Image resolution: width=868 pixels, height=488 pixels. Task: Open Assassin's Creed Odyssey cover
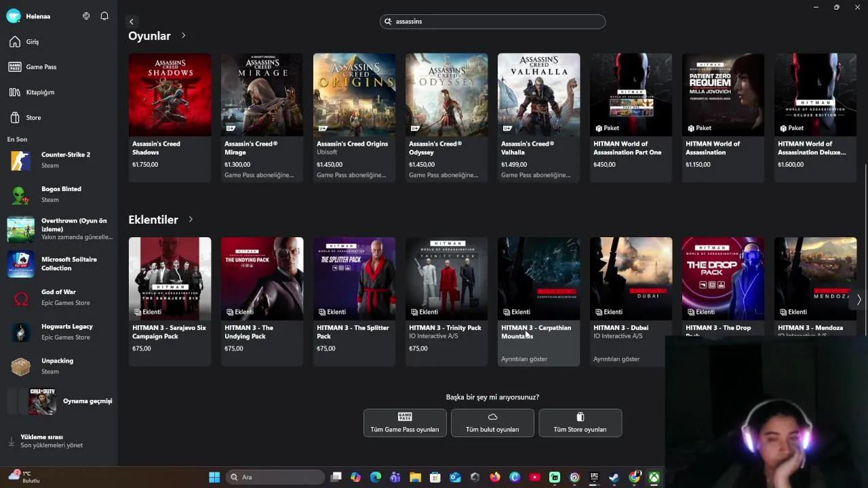(x=446, y=94)
